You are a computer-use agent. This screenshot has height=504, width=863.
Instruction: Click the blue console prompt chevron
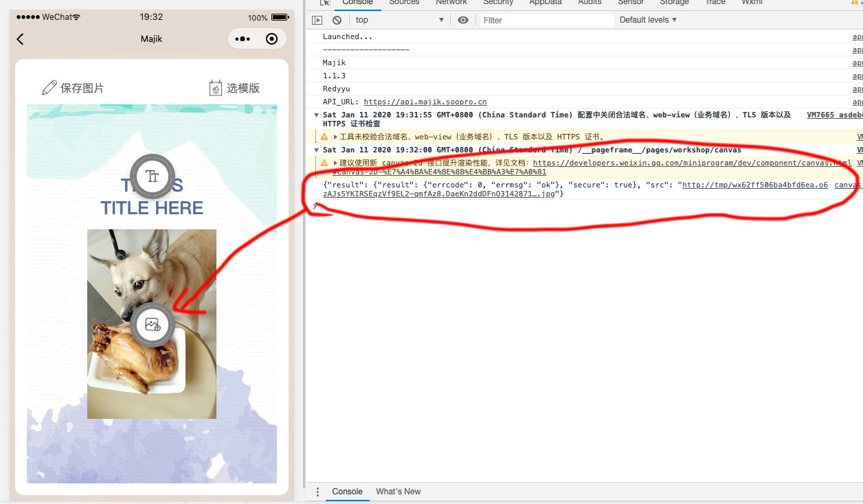[315, 206]
